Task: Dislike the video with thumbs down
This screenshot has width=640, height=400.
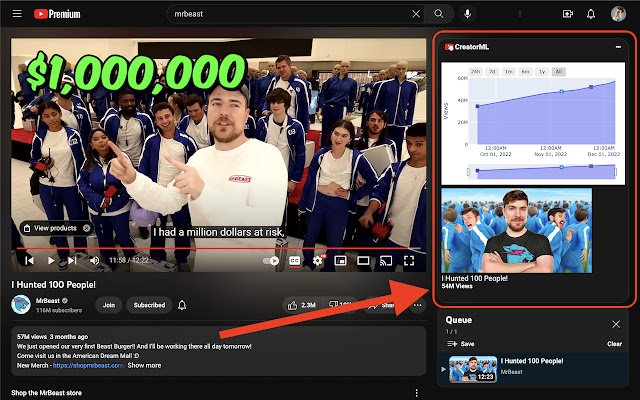Action: (340, 305)
